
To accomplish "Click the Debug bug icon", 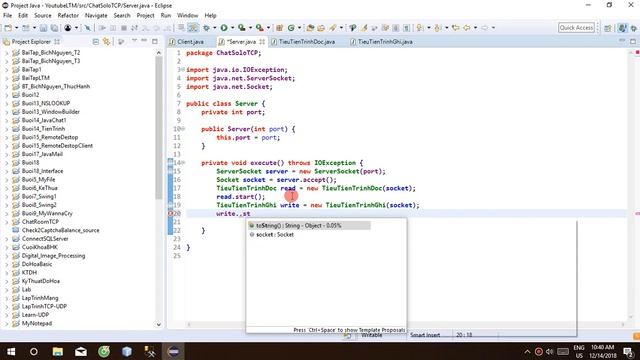I will click(x=206, y=28).
